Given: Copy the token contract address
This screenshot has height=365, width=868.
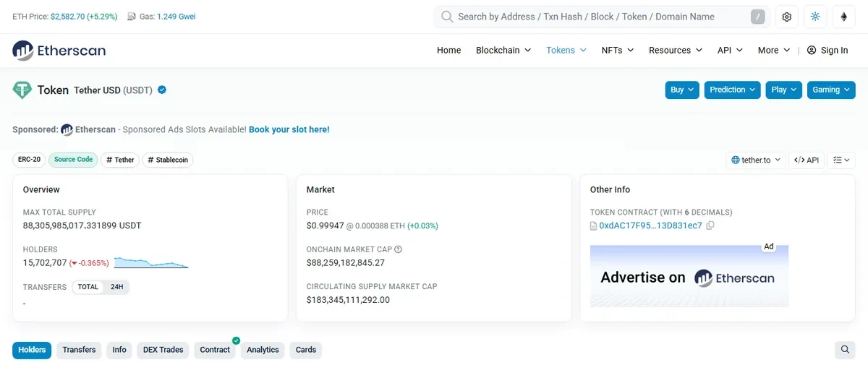Looking at the screenshot, I should 710,226.
